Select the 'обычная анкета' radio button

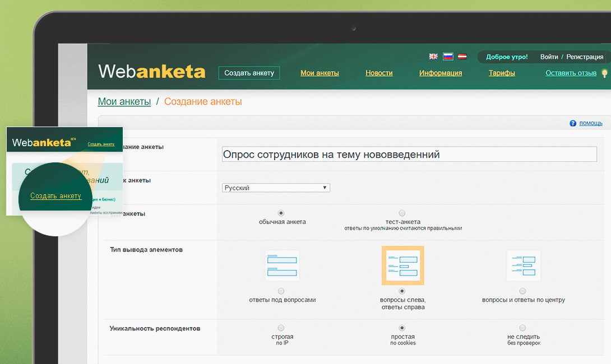[x=281, y=213]
